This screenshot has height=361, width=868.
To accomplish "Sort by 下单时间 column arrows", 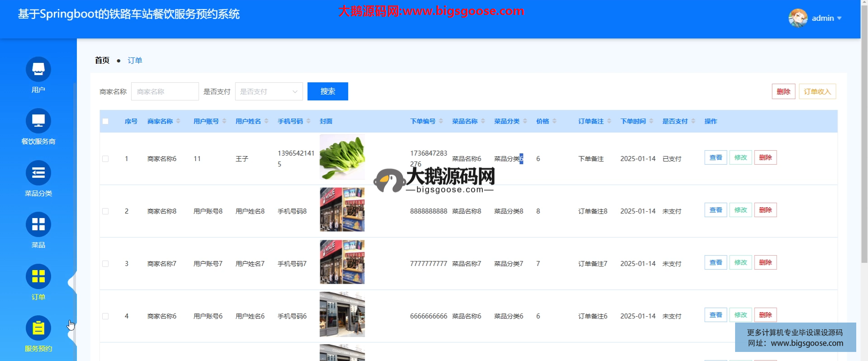I will (x=651, y=121).
